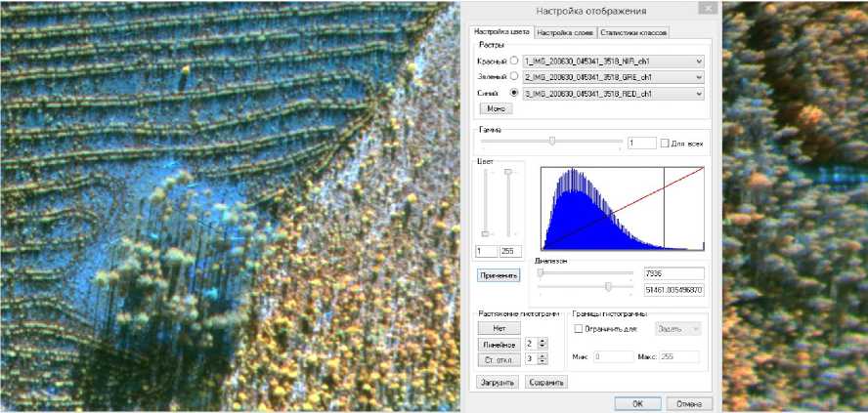Focus the gamma value field

641,144
